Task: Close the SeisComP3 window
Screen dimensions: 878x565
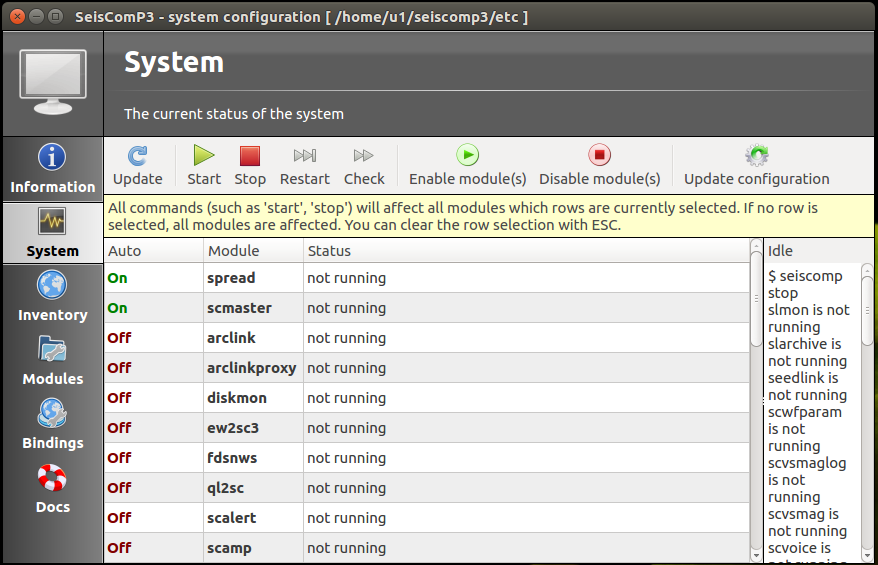Action: 17,16
